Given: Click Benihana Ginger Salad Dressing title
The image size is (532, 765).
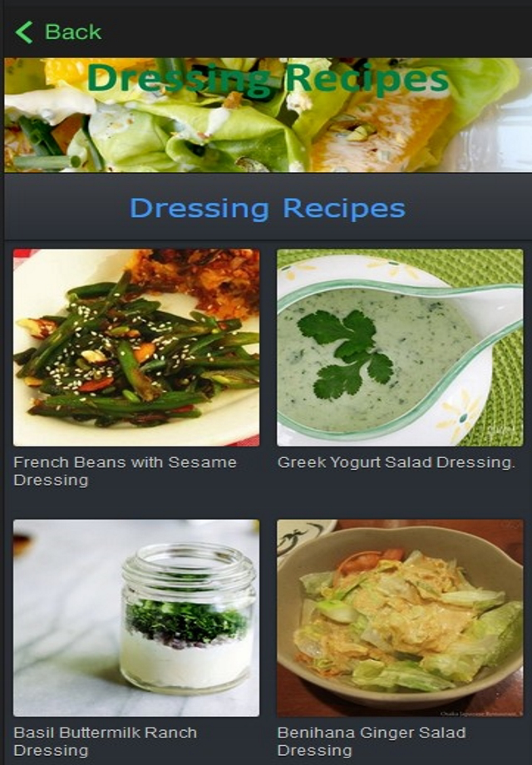Looking at the screenshot, I should coord(372,741).
